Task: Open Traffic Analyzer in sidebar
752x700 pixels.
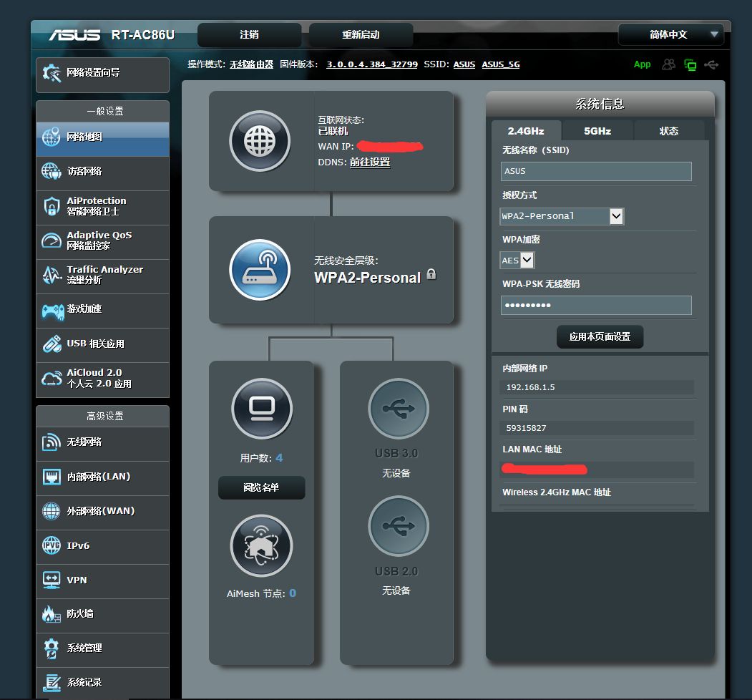Action: [102, 275]
